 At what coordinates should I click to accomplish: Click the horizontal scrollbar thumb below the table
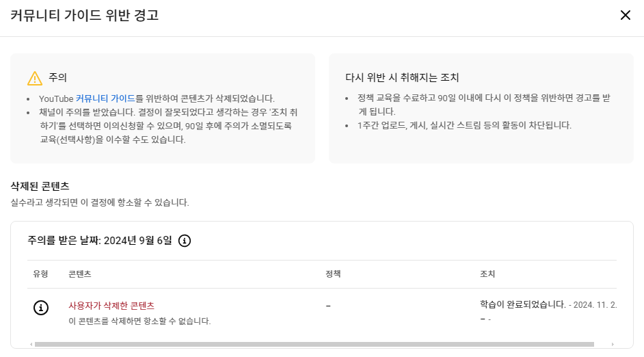click(x=314, y=344)
